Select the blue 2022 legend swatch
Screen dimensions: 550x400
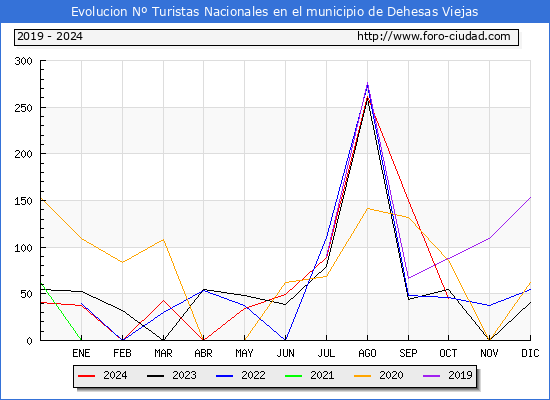224,376
